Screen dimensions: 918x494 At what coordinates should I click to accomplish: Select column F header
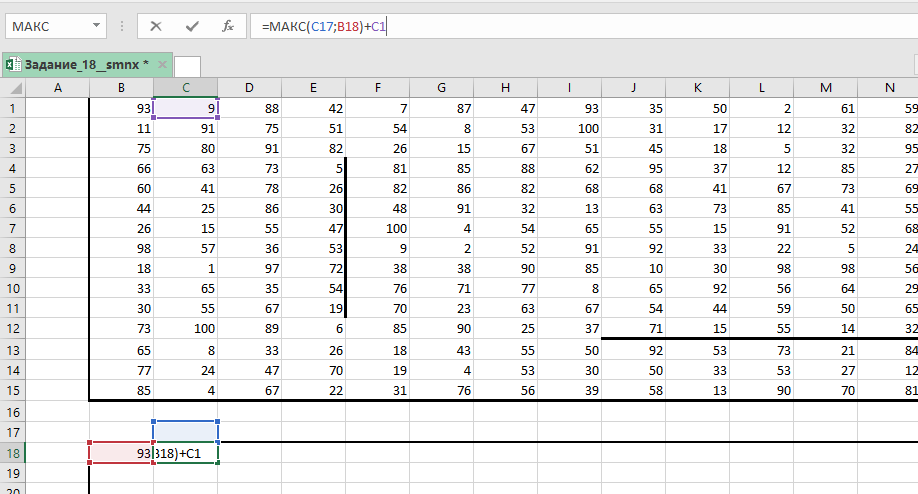click(x=377, y=88)
